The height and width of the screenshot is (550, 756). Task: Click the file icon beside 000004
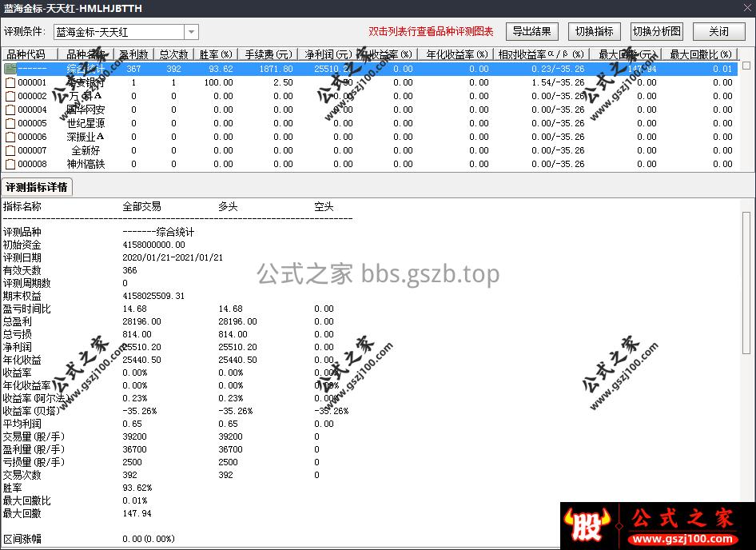(10, 110)
